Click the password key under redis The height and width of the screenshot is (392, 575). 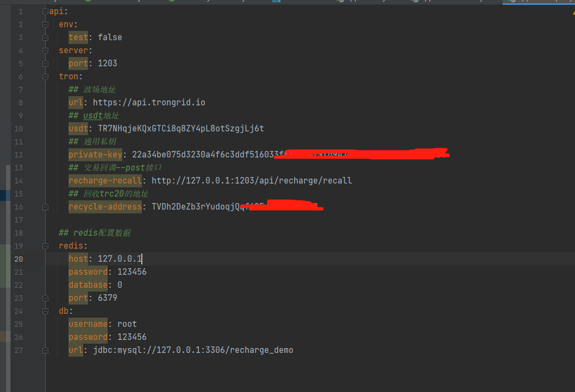coord(88,272)
